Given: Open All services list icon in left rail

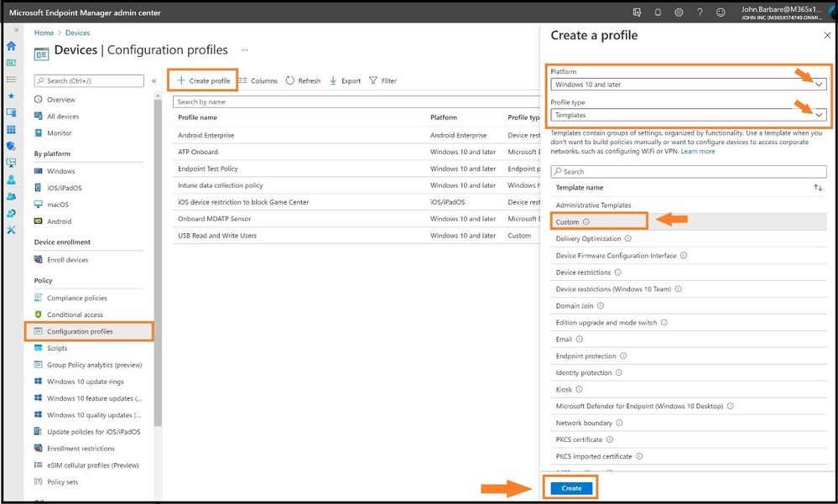Looking at the screenshot, I should pos(11,79).
